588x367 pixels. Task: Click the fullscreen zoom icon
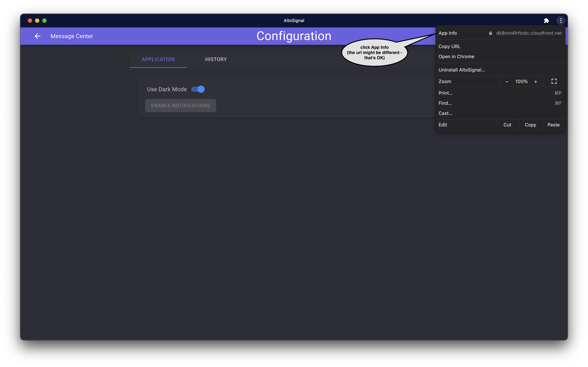(x=554, y=81)
